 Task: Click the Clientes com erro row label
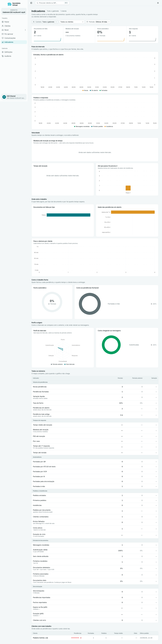[x=39, y=620]
